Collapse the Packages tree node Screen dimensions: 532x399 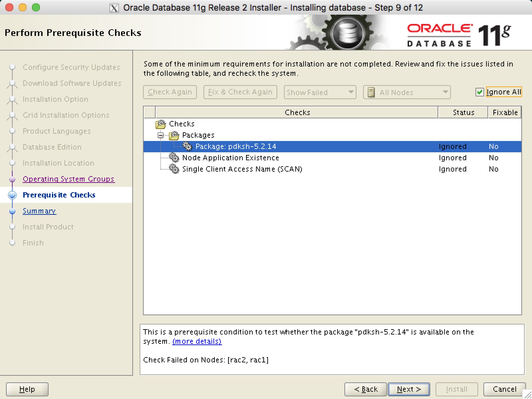[161, 135]
